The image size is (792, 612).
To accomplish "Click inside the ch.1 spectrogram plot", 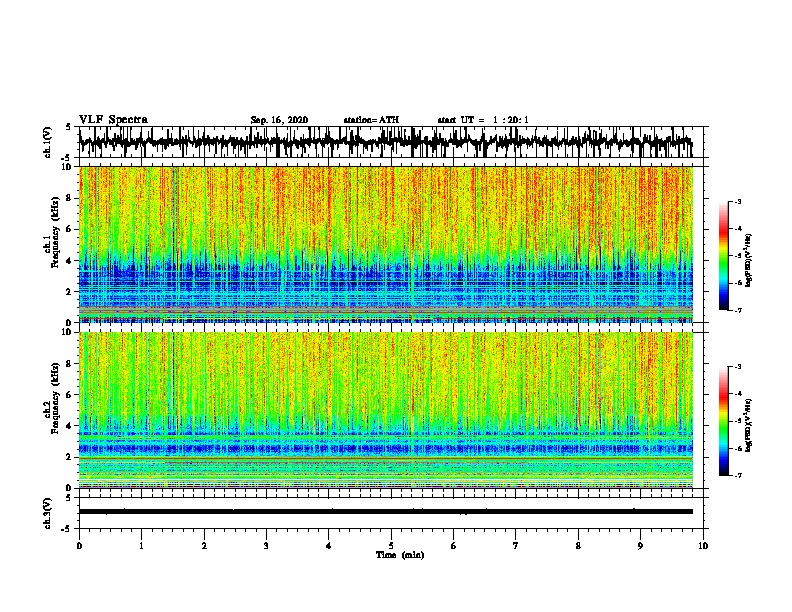I will pos(386,244).
